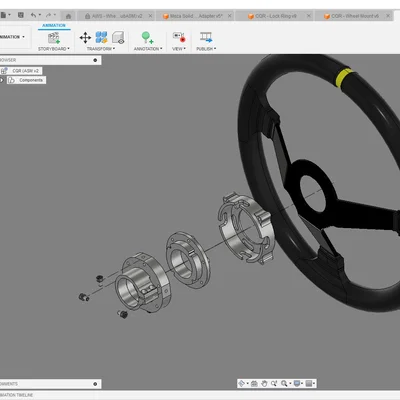This screenshot has width=400, height=400.
Task: Click the Redo arrow
Action: tap(48, 15)
